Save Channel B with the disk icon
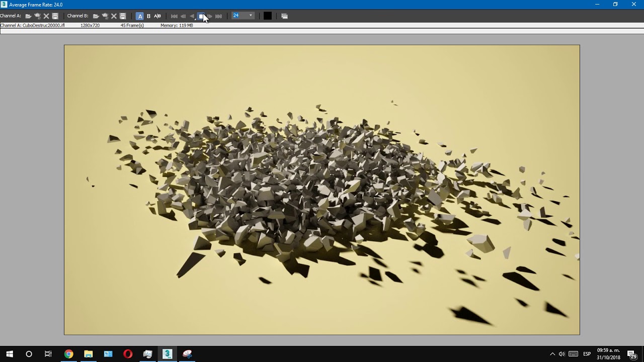644x362 pixels. coord(123,16)
